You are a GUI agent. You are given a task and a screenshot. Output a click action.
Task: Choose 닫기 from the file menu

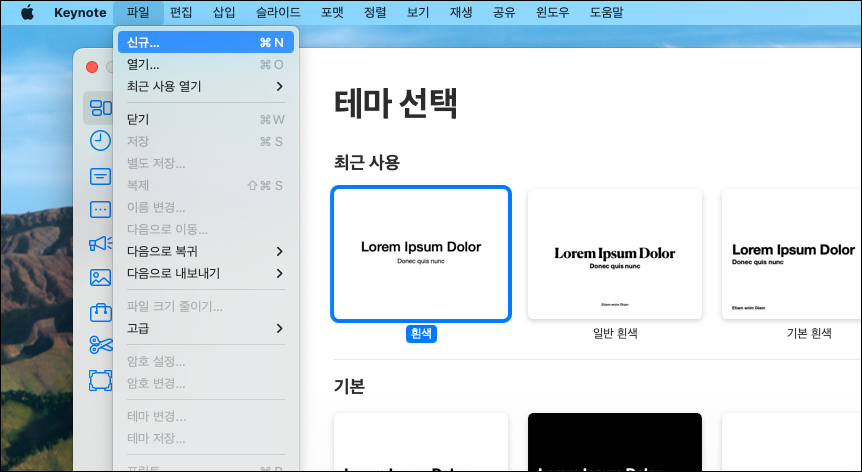click(x=206, y=119)
